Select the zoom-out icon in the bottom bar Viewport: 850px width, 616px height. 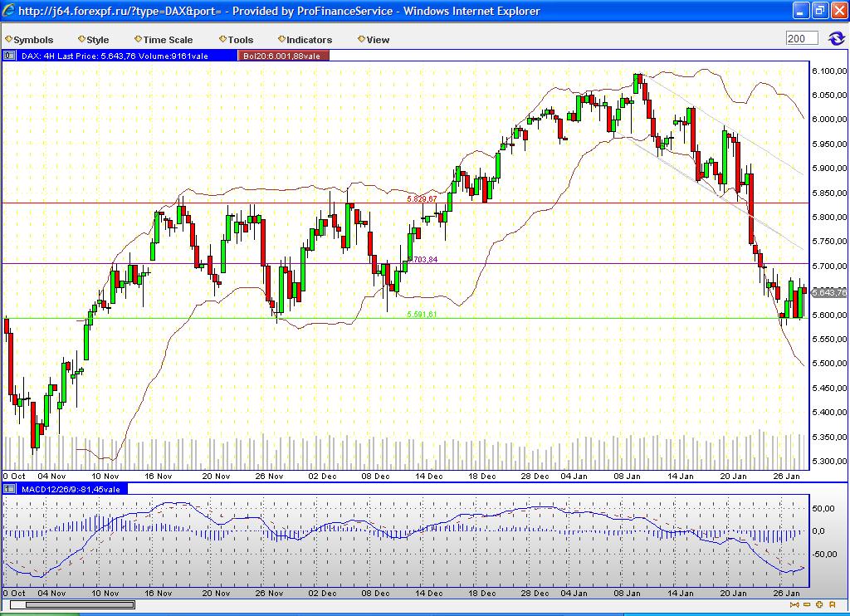click(x=794, y=604)
